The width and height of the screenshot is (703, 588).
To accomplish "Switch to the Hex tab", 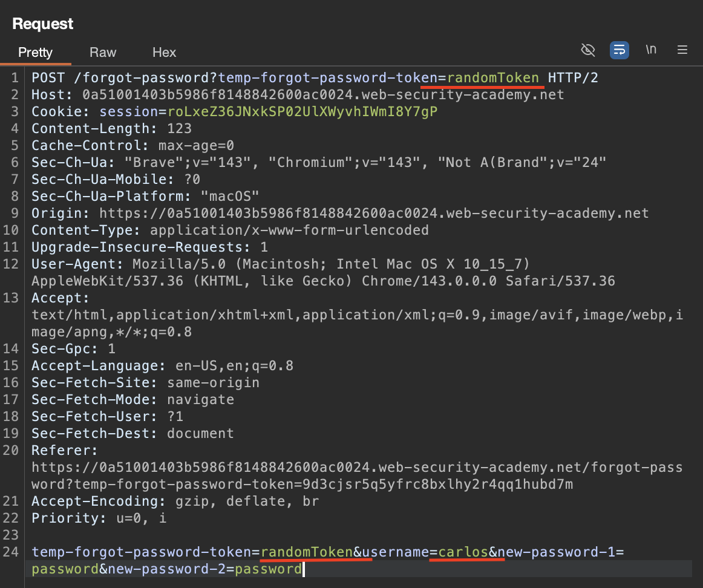I will coord(164,53).
